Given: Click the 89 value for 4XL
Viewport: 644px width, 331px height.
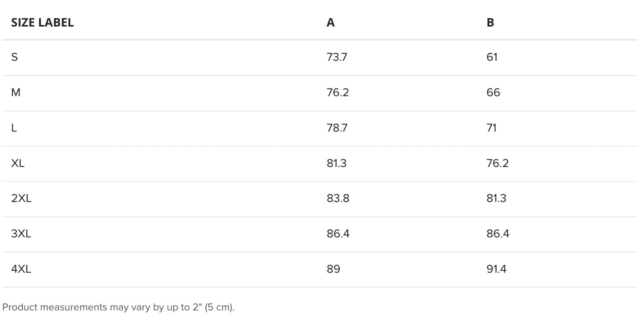Looking at the screenshot, I should tap(333, 269).
